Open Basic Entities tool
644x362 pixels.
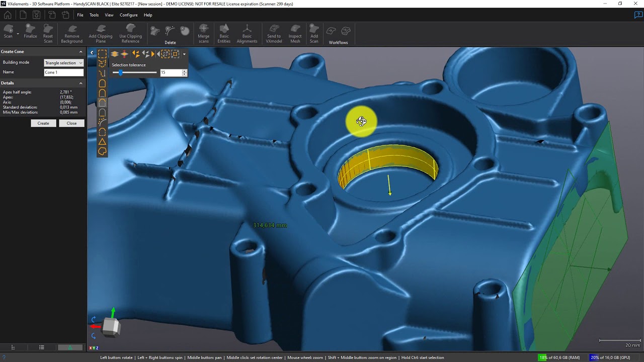click(224, 32)
